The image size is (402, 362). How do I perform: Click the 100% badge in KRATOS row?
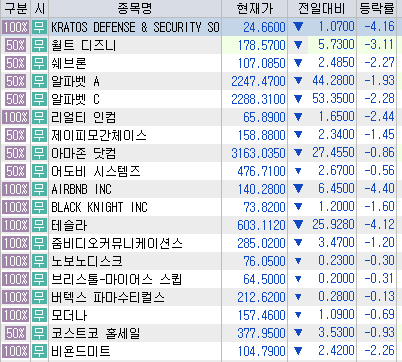click(15, 27)
